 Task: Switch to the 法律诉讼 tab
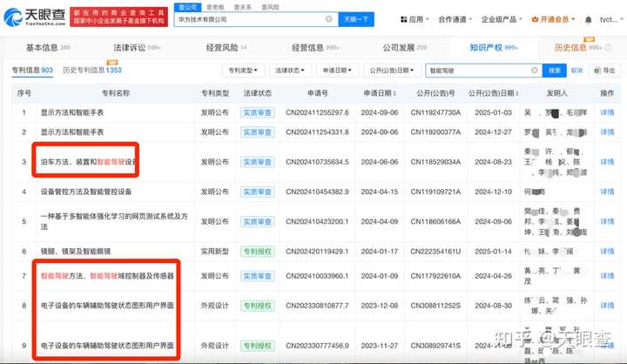(x=137, y=48)
